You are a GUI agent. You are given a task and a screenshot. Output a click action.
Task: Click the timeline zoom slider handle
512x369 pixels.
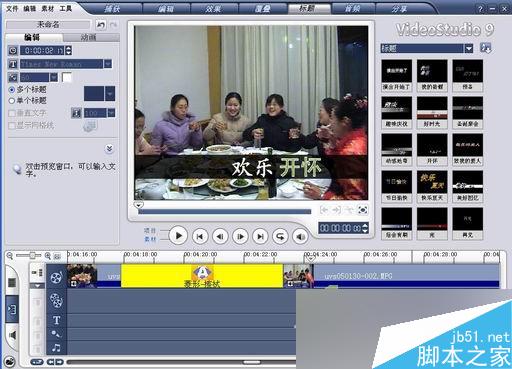(32, 255)
